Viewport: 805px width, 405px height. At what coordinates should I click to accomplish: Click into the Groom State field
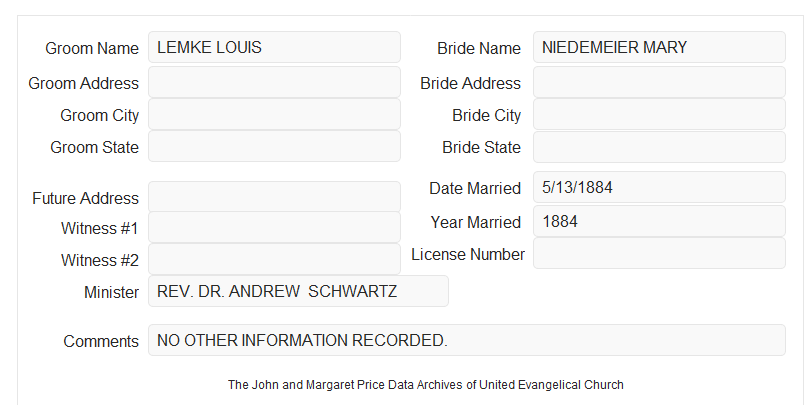point(274,146)
